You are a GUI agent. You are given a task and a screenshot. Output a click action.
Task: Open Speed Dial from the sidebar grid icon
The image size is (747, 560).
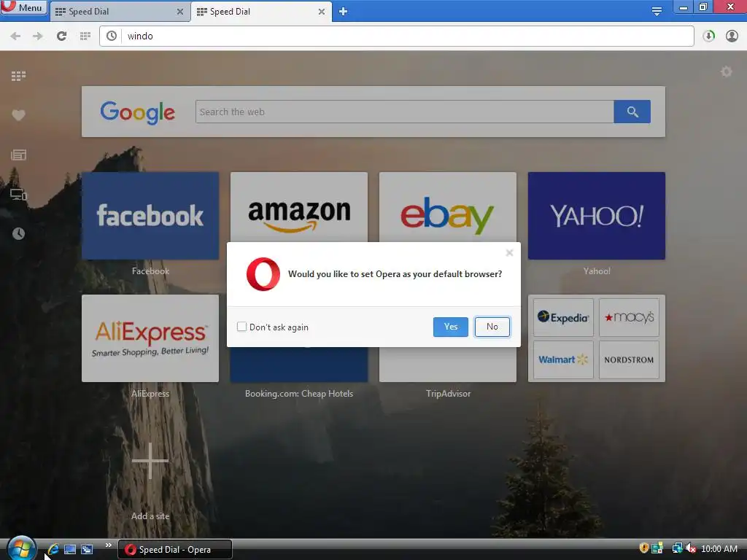(18, 76)
